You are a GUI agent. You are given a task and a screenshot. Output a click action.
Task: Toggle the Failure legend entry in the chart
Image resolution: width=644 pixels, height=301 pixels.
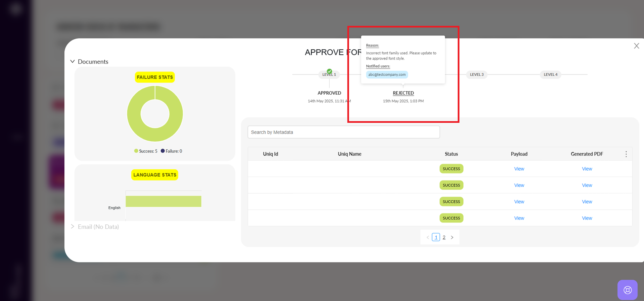pos(171,151)
